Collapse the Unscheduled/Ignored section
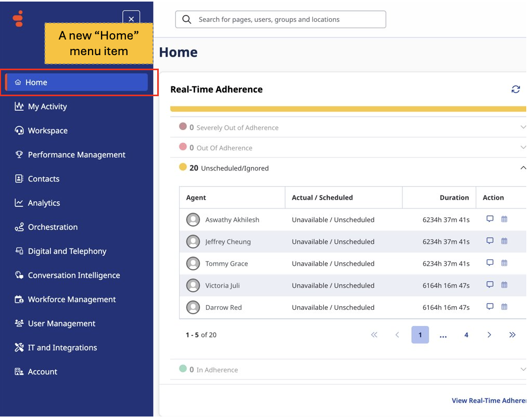The width and height of the screenshot is (532, 417). pyautogui.click(x=523, y=168)
